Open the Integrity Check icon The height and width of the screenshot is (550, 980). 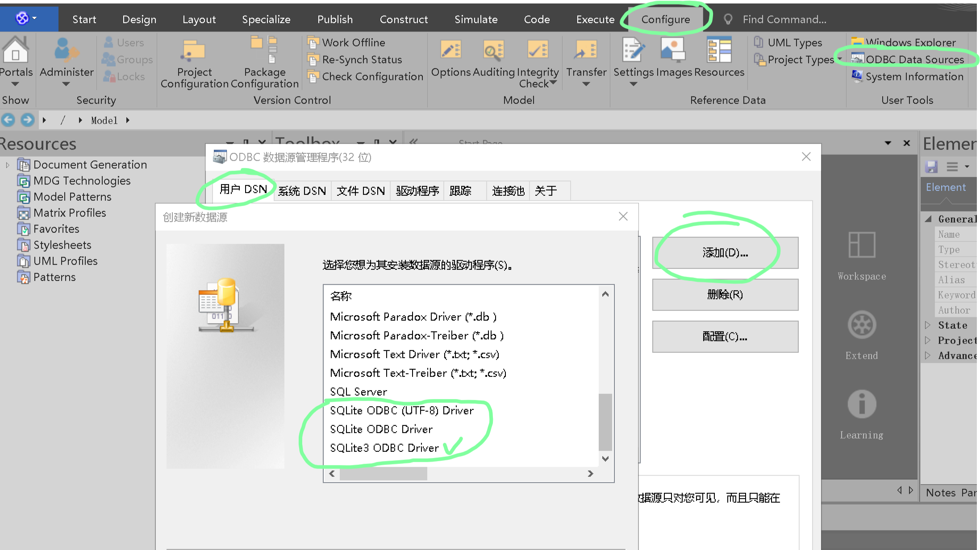[538, 50]
